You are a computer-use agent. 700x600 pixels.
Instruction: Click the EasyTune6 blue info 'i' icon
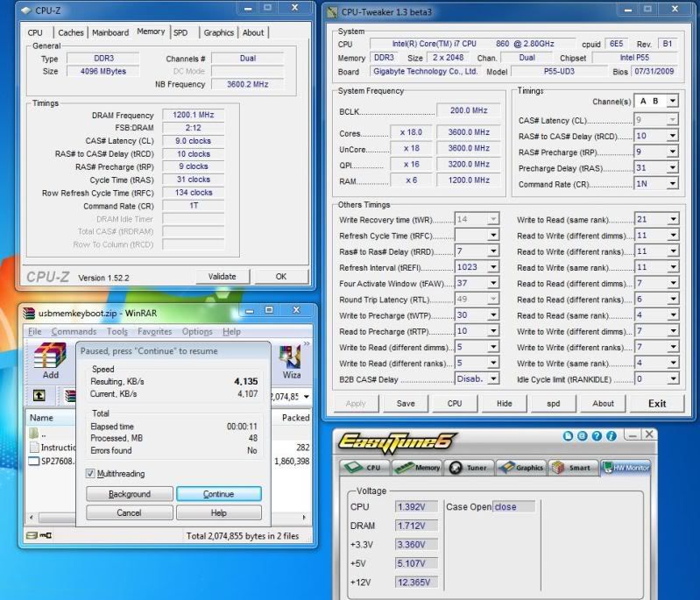pyautogui.click(x=612, y=435)
